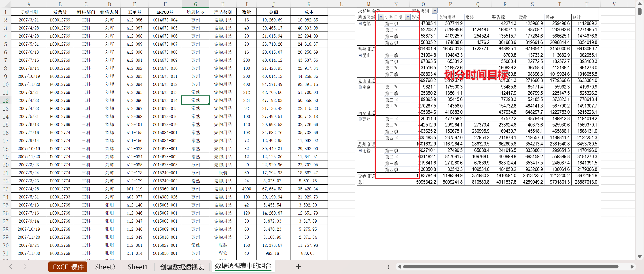Screen dimensions: 644x274
Task: Select the EXCEL课件 sheet tab
Action: click(68, 267)
